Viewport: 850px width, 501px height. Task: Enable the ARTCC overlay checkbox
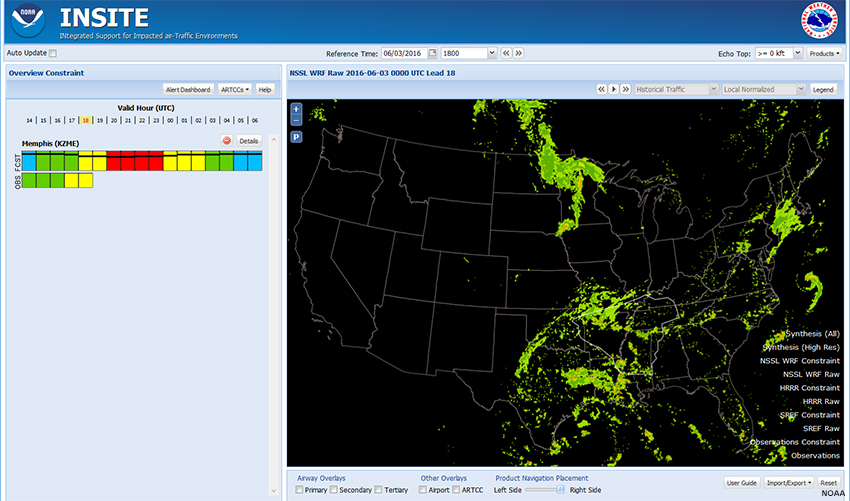(456, 490)
